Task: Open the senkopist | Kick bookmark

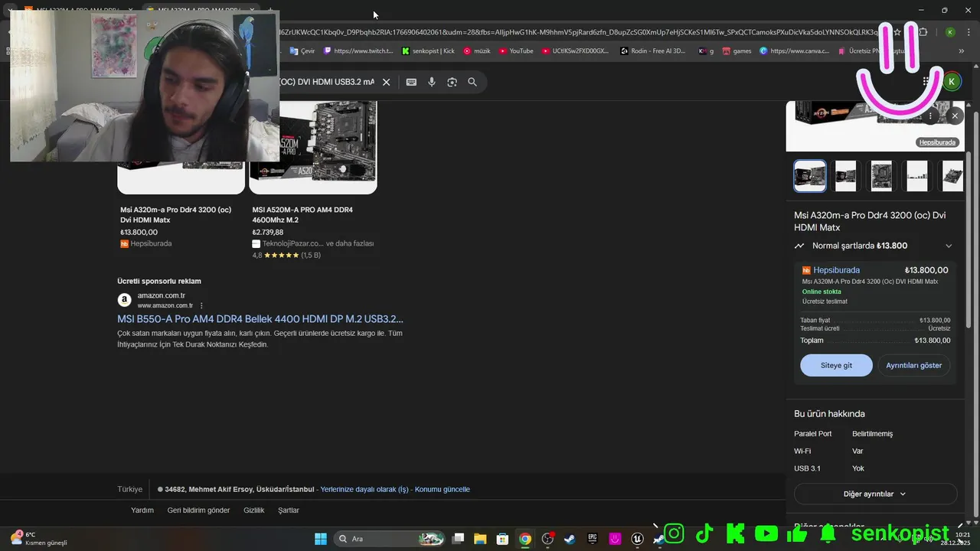Action: click(428, 51)
